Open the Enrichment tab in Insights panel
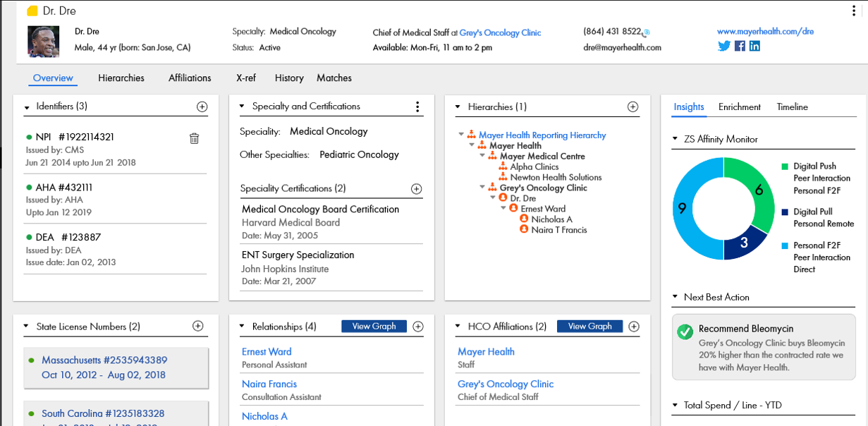 pyautogui.click(x=739, y=107)
